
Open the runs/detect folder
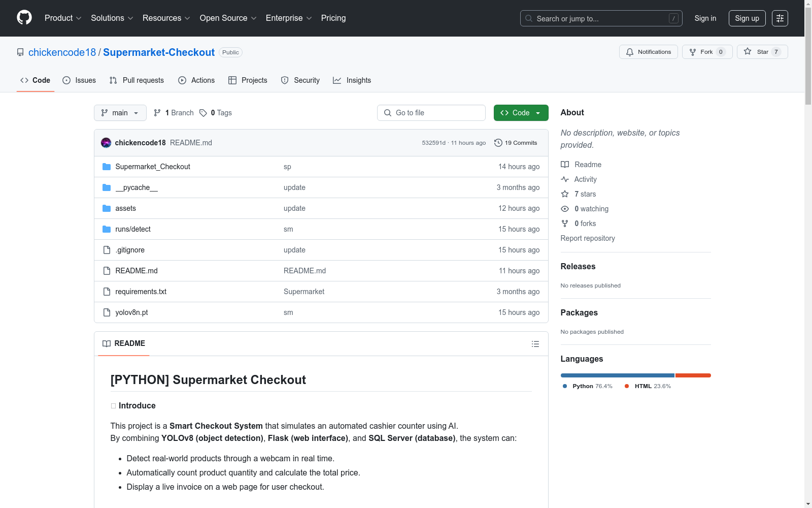click(x=133, y=229)
